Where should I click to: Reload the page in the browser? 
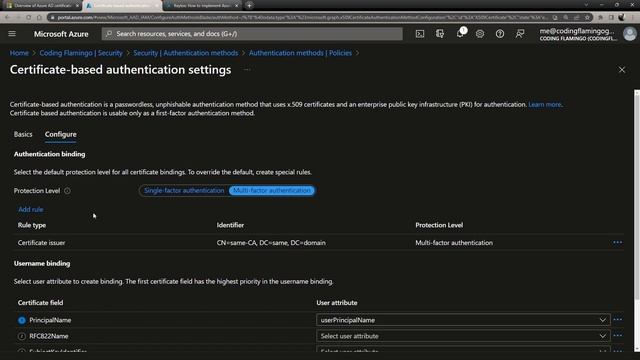click(28, 18)
